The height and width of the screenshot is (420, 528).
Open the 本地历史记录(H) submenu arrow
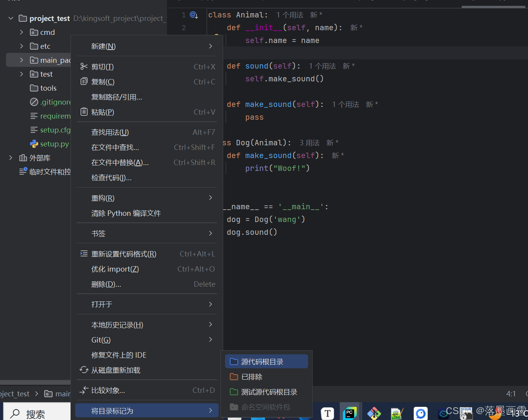[x=210, y=324]
